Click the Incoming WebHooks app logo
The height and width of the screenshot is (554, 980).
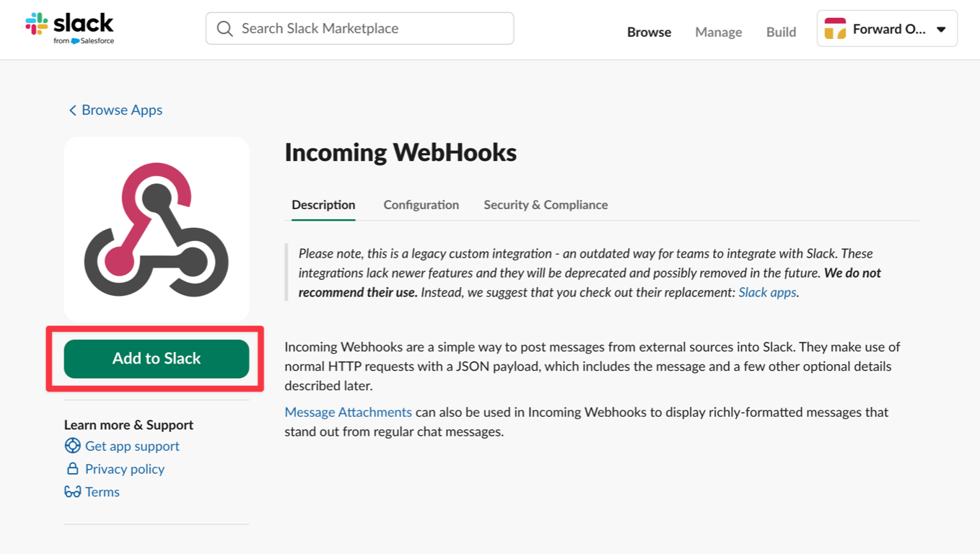point(157,229)
